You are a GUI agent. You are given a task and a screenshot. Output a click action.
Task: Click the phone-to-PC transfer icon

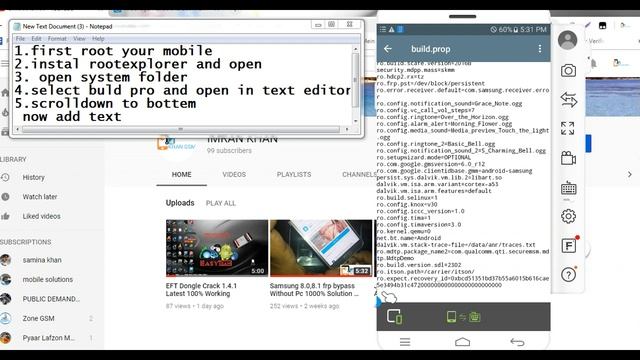pyautogui.click(x=463, y=317)
